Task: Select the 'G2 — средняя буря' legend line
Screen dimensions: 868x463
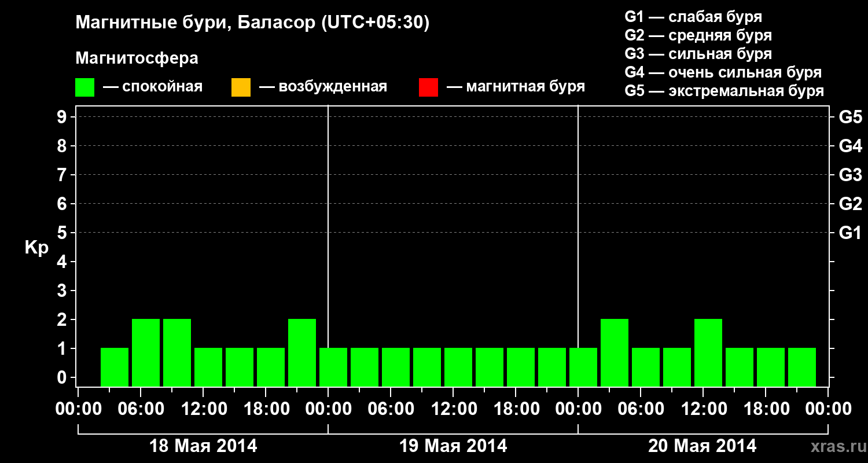Action: tap(698, 35)
